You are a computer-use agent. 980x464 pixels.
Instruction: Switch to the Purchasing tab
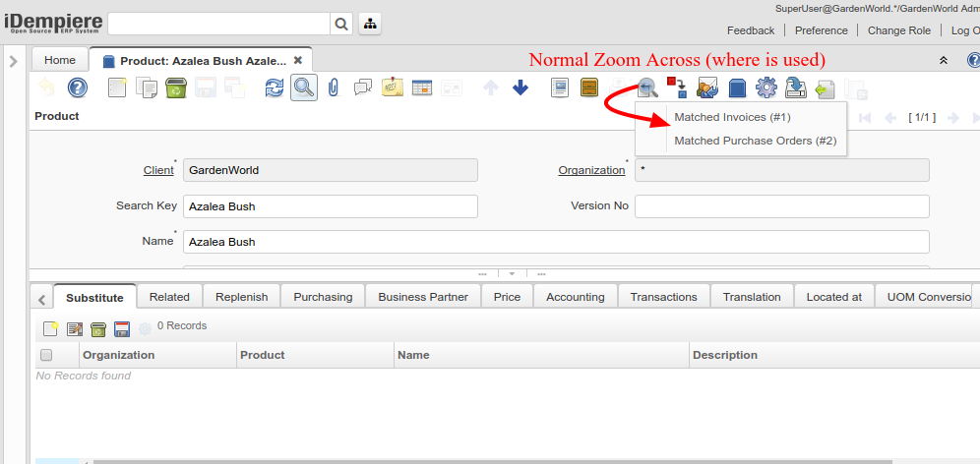coord(323,297)
